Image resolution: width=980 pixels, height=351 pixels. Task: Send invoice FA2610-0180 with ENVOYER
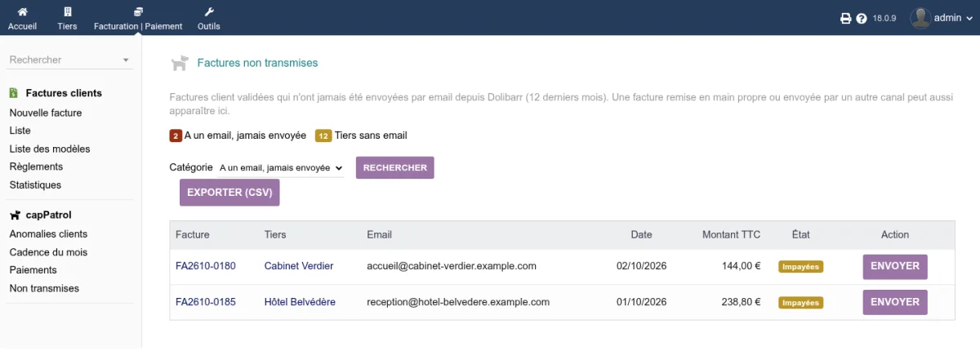coord(895,266)
